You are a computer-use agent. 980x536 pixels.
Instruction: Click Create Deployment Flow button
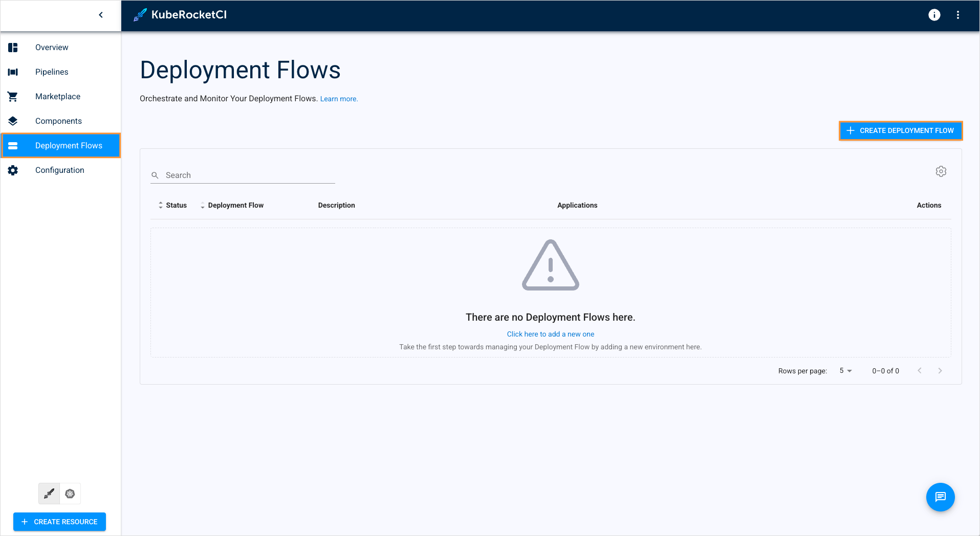coord(901,130)
